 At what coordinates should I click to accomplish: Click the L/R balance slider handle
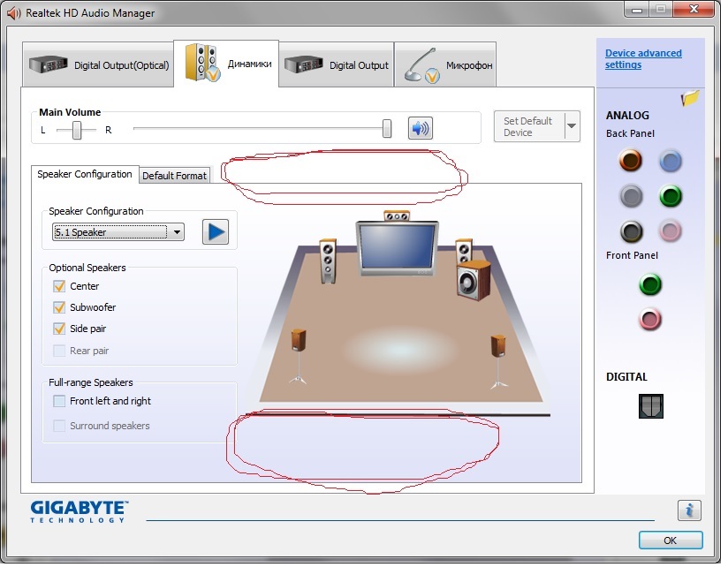pos(77,130)
